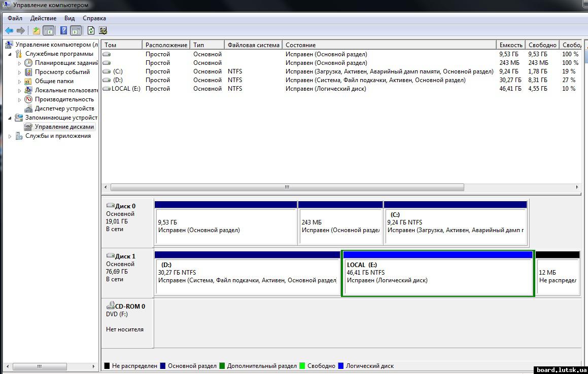Click the black Не распределен legend swatch
Screen dimensions: 588x374
point(107,366)
